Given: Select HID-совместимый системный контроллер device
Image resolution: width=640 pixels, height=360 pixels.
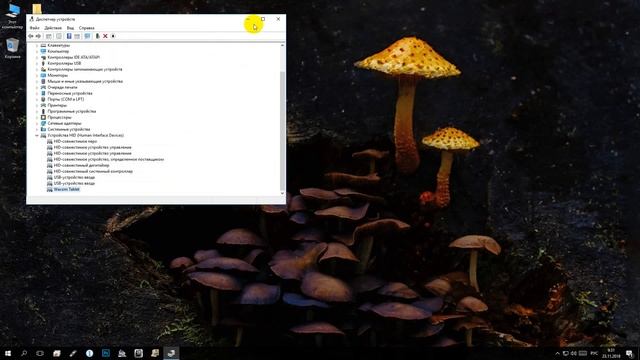Looking at the screenshot, I should pos(93,171).
